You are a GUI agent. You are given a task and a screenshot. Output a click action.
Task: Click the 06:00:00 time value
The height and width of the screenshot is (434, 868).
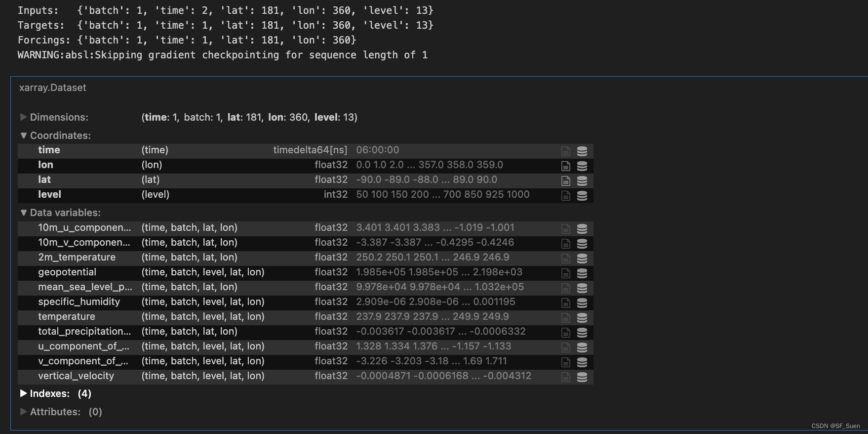point(378,150)
